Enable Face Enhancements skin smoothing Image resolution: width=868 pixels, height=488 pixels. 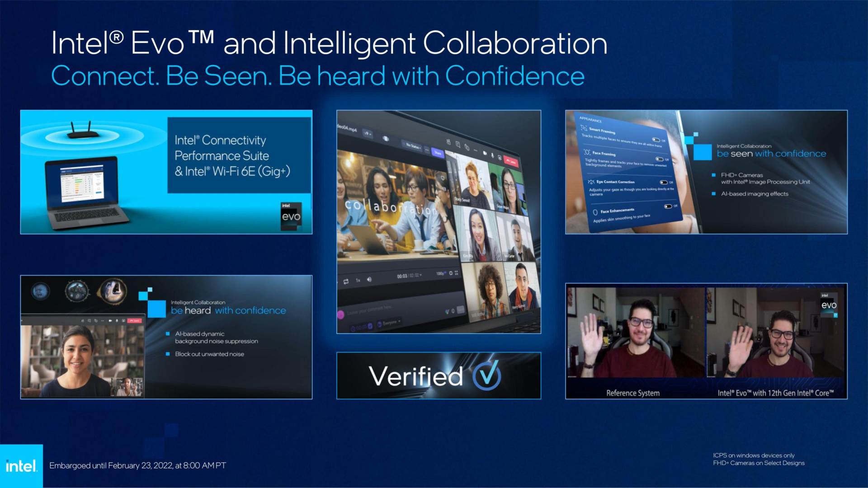point(668,206)
